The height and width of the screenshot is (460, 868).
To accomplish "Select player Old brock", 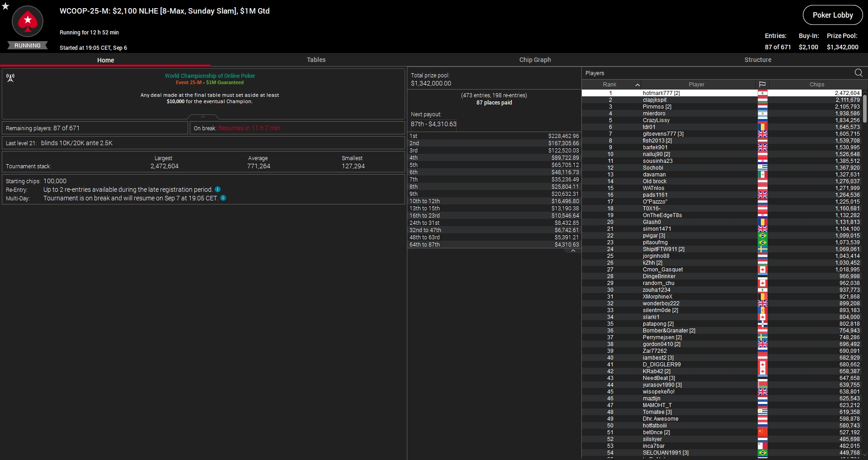I will tap(722, 181).
